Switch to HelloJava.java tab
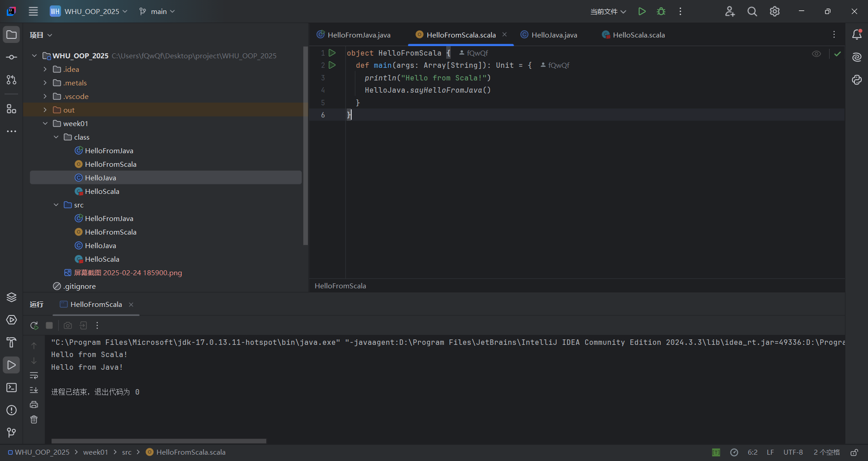 tap(549, 35)
